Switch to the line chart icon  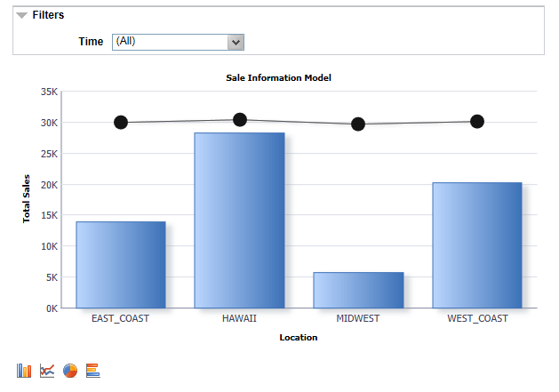(x=47, y=371)
